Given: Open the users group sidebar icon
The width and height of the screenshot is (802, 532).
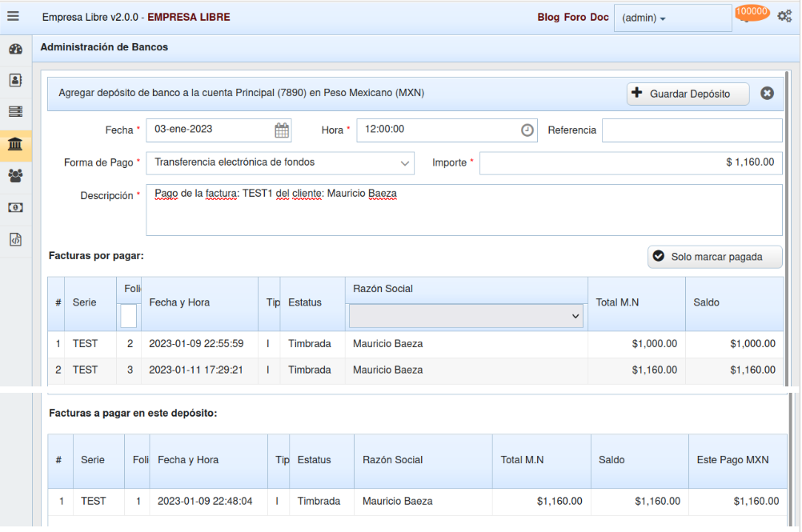Looking at the screenshot, I should click(15, 175).
